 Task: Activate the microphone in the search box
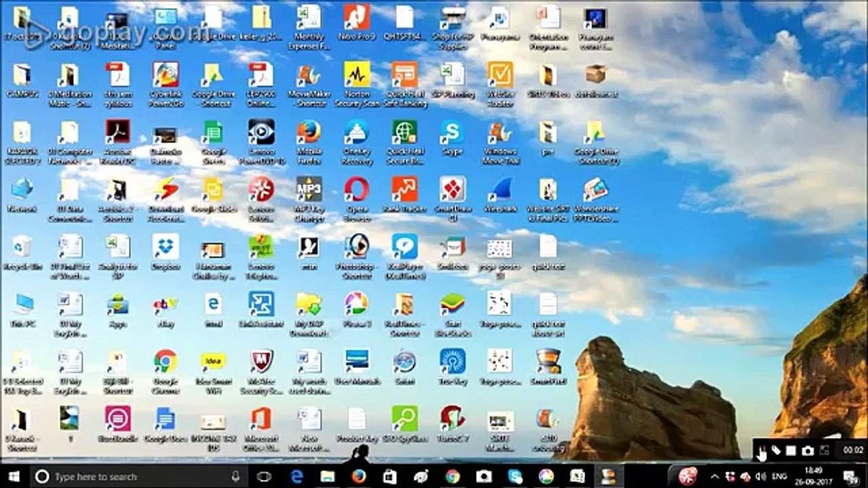[x=235, y=476]
